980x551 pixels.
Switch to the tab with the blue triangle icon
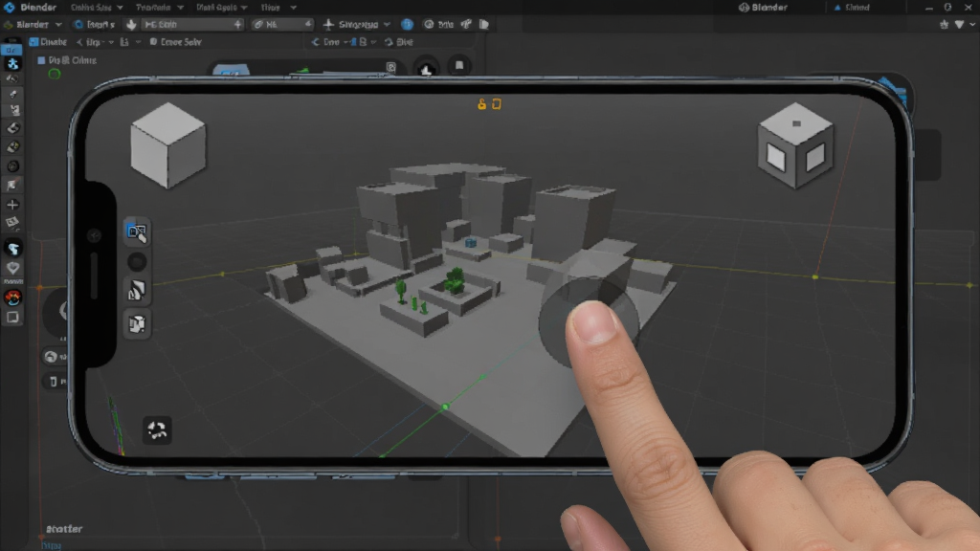point(851,8)
